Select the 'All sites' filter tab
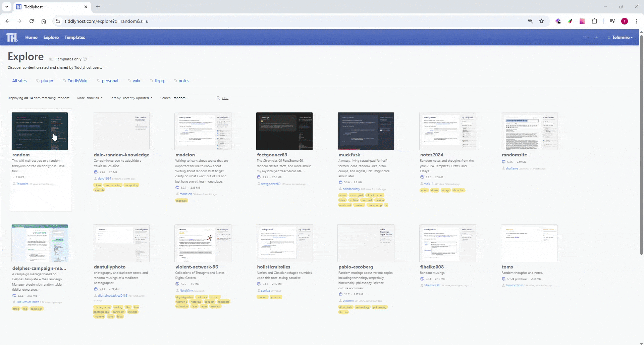Viewport: 644px width, 345px height. click(19, 81)
